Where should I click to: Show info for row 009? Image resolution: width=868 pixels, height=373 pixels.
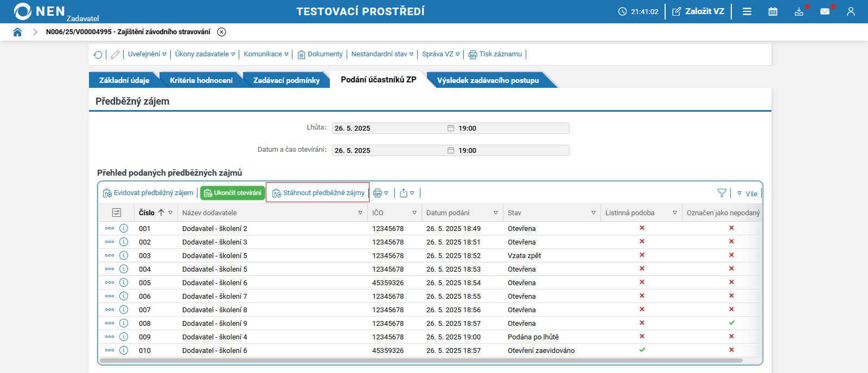point(124,337)
